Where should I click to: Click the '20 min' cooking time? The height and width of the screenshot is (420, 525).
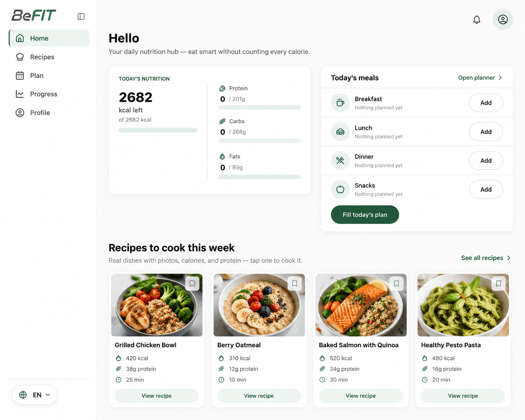point(441,380)
